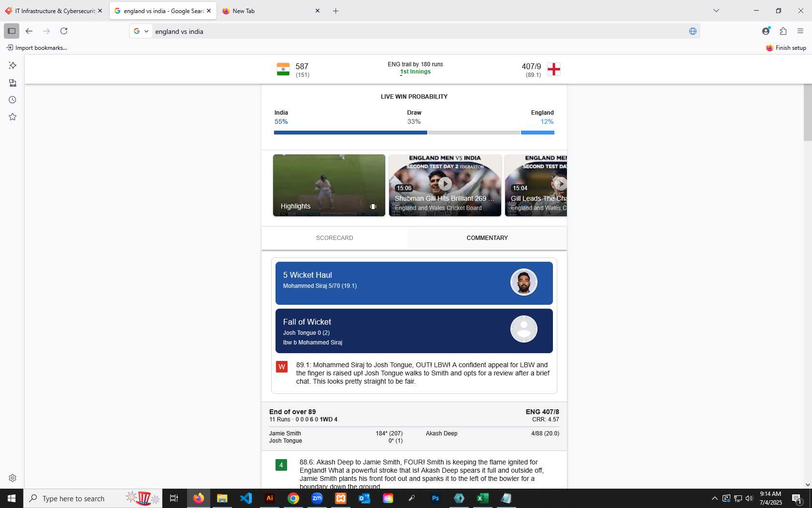Viewport: 812px width, 508px height.
Task: Select the COMMENTARY tab
Action: 487,238
